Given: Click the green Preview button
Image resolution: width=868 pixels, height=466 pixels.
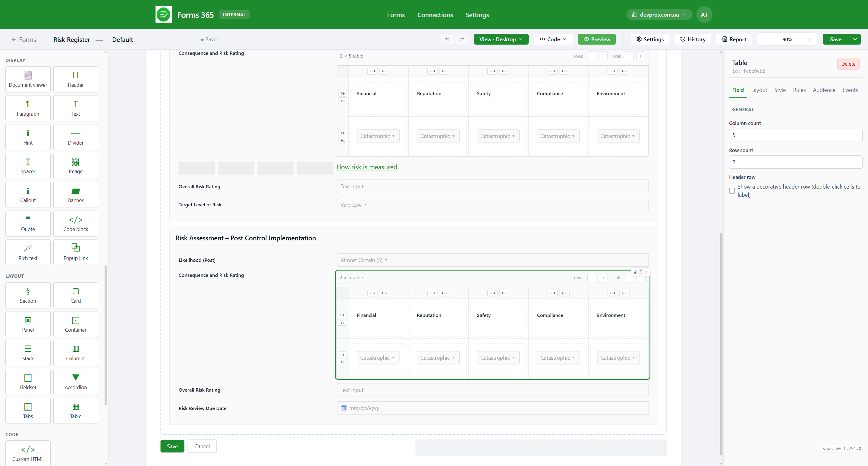Looking at the screenshot, I should 597,39.
